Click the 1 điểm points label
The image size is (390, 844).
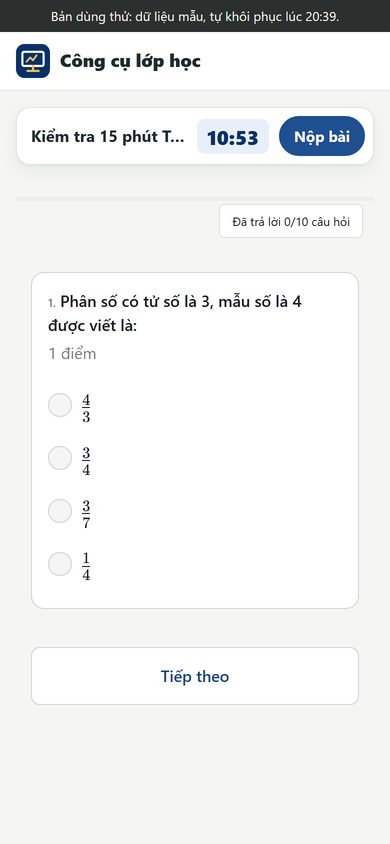coord(73,354)
